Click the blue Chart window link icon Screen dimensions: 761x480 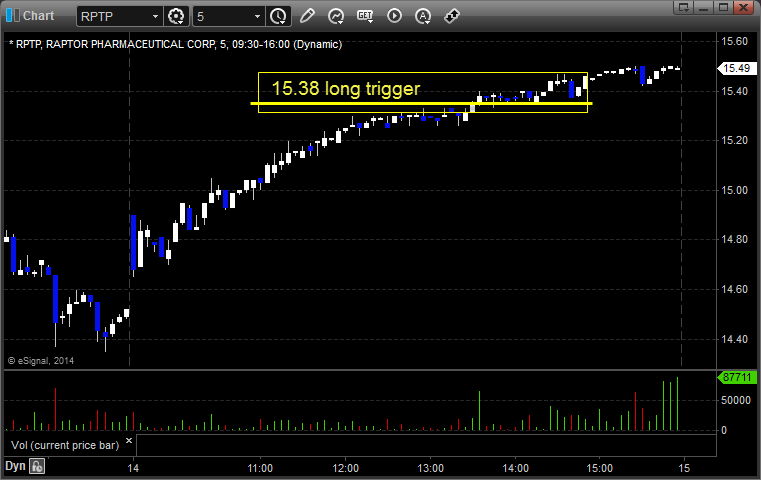12,16
